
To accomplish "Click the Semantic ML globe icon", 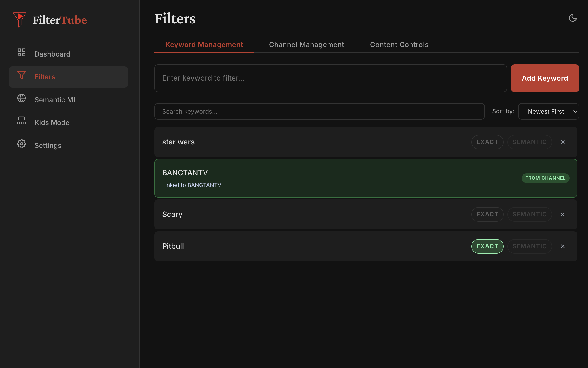I will (x=22, y=98).
